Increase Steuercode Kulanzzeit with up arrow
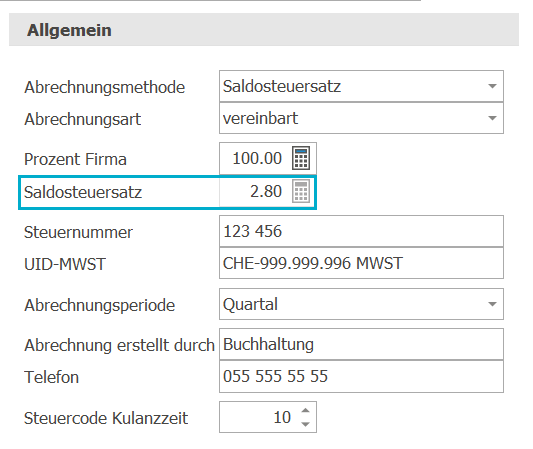Viewport: 533px width, 449px height. (306, 411)
